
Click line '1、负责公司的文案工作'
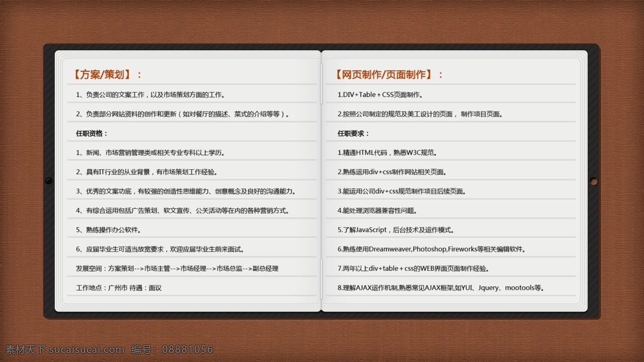coord(151,95)
